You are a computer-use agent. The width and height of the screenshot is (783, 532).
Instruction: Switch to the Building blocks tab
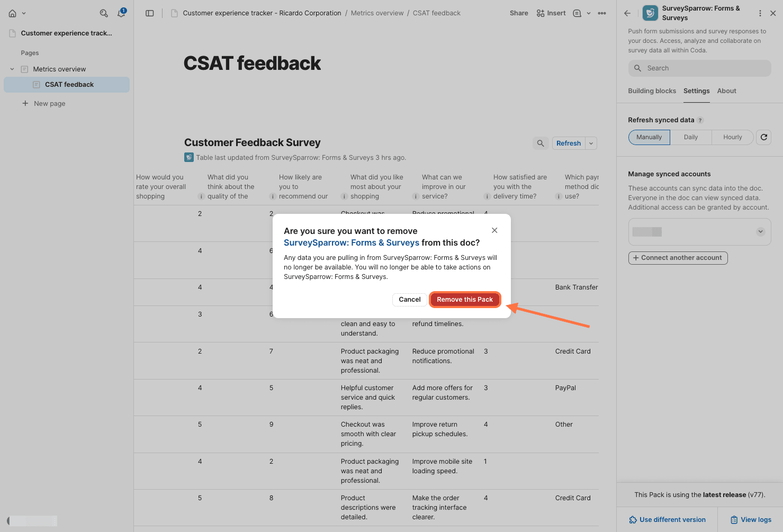pos(652,91)
